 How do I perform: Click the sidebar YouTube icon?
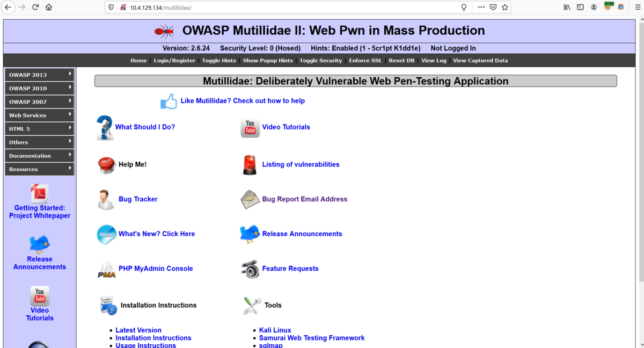click(40, 295)
